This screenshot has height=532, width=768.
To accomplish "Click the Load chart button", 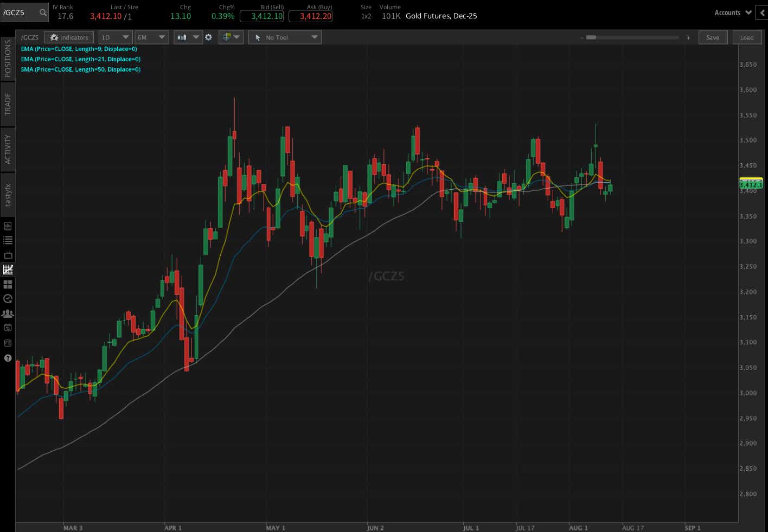I will (x=747, y=37).
